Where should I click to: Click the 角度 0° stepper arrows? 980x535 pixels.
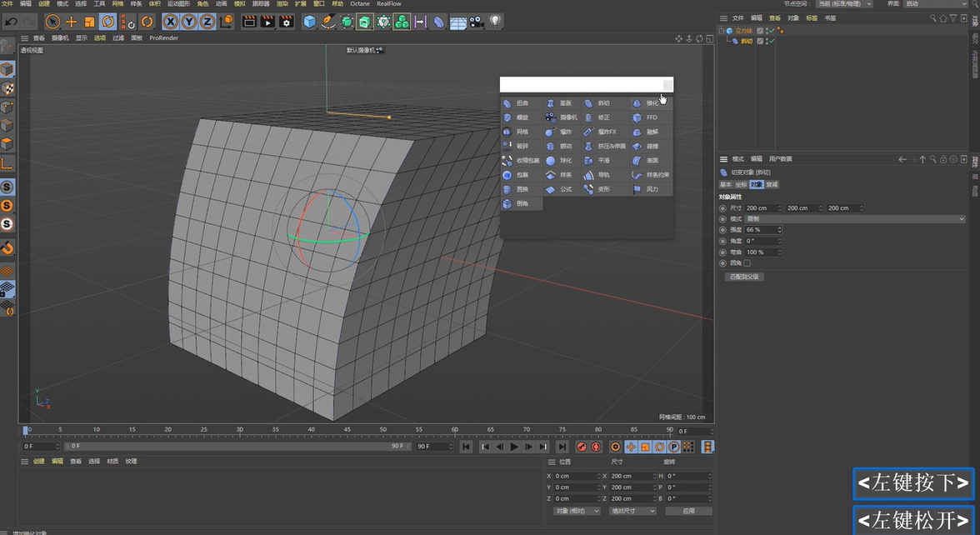pyautogui.click(x=779, y=242)
